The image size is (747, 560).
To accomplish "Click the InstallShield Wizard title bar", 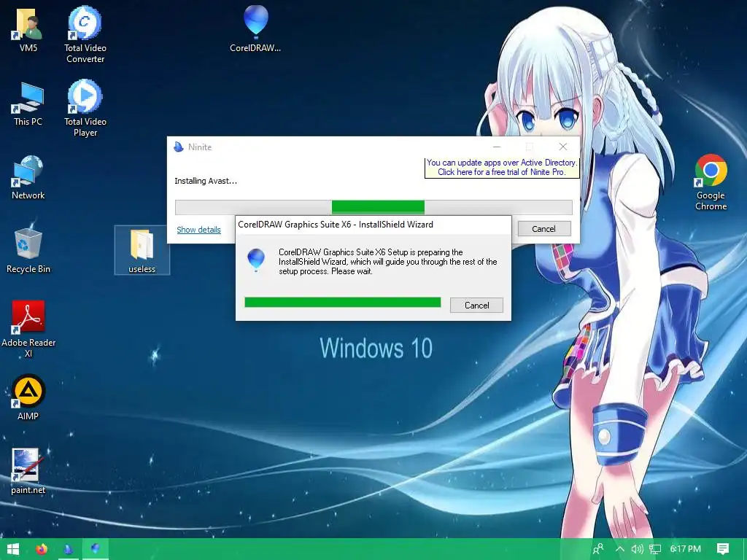I will pyautogui.click(x=373, y=225).
